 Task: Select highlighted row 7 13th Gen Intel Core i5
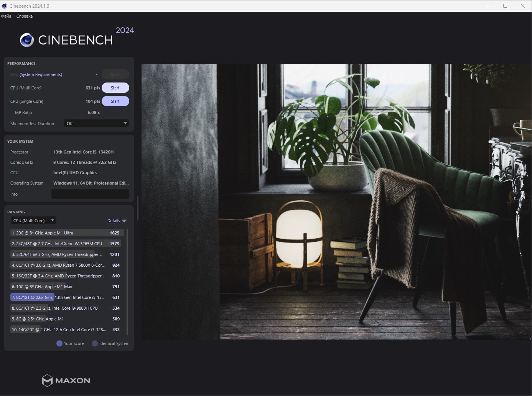pos(67,297)
